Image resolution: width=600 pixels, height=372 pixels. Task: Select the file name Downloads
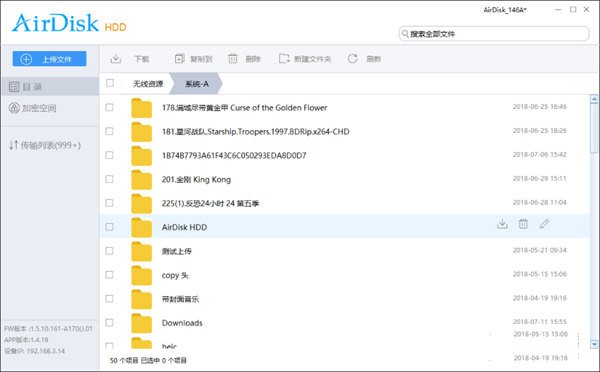point(182,323)
